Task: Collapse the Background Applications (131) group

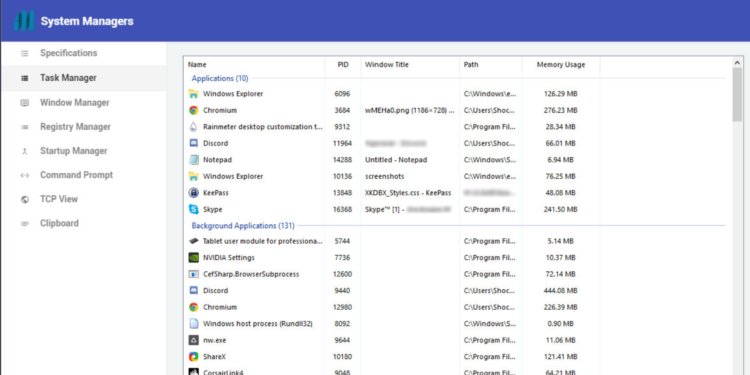Action: point(243,225)
